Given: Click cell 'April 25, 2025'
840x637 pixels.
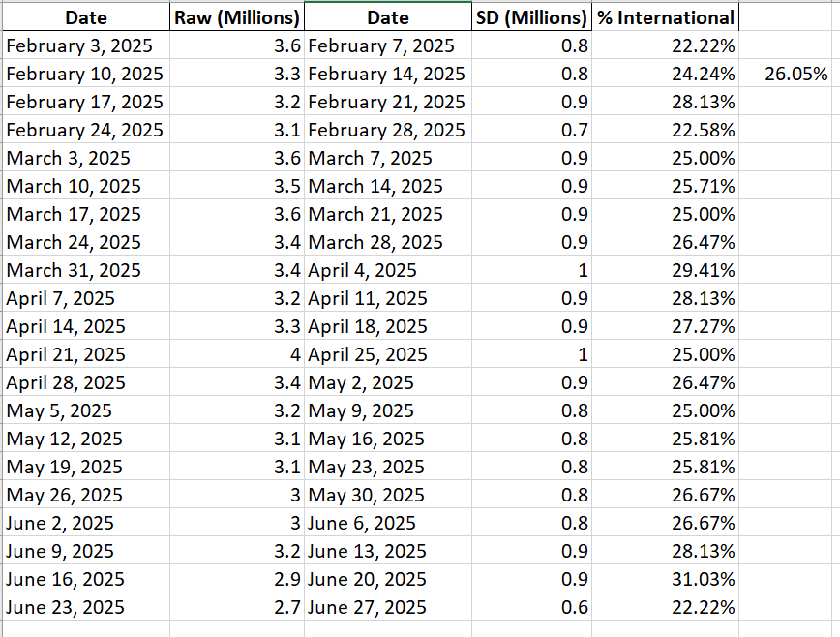Looking at the screenshot, I should (388, 354).
